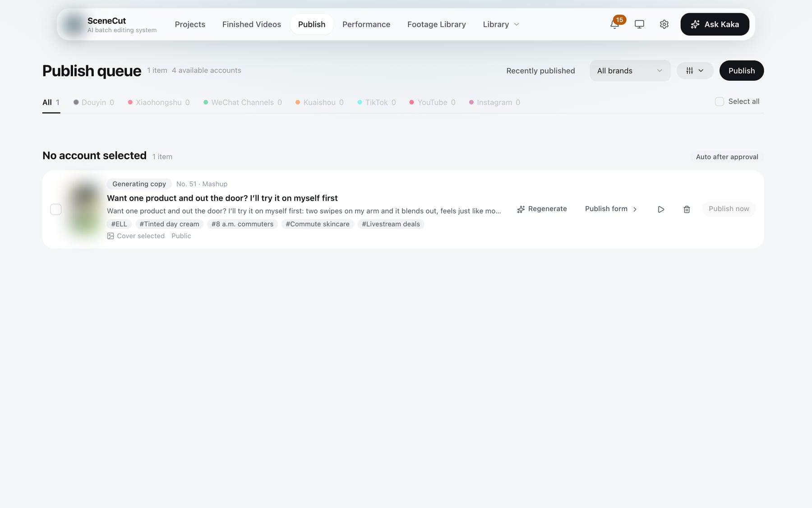Open the Footage Library page
Image resolution: width=812 pixels, height=508 pixels.
(x=437, y=24)
